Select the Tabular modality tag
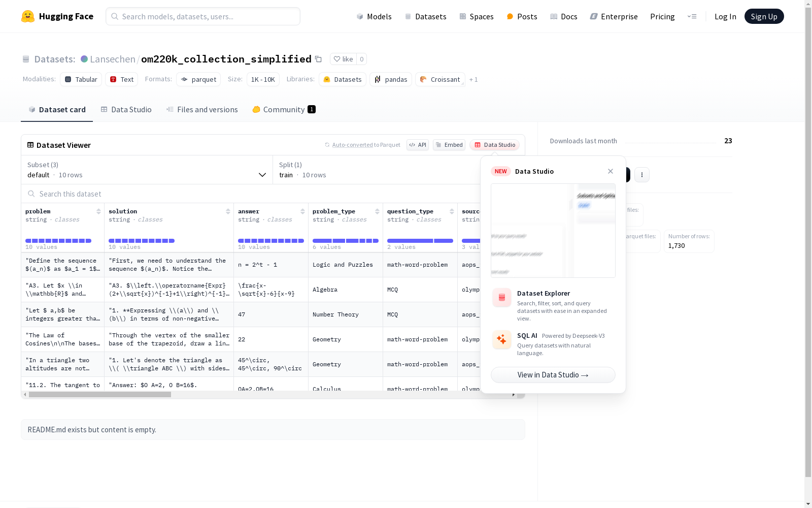 [81, 79]
